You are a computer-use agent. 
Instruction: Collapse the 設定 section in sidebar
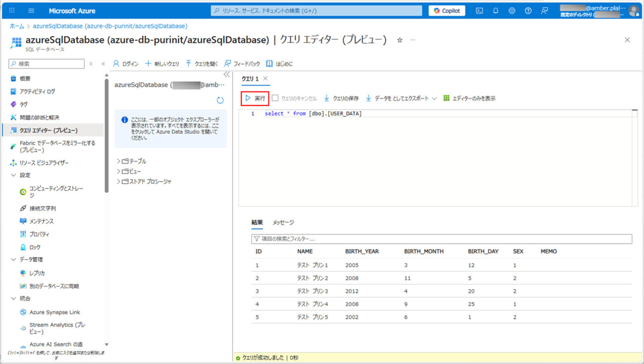13,175
